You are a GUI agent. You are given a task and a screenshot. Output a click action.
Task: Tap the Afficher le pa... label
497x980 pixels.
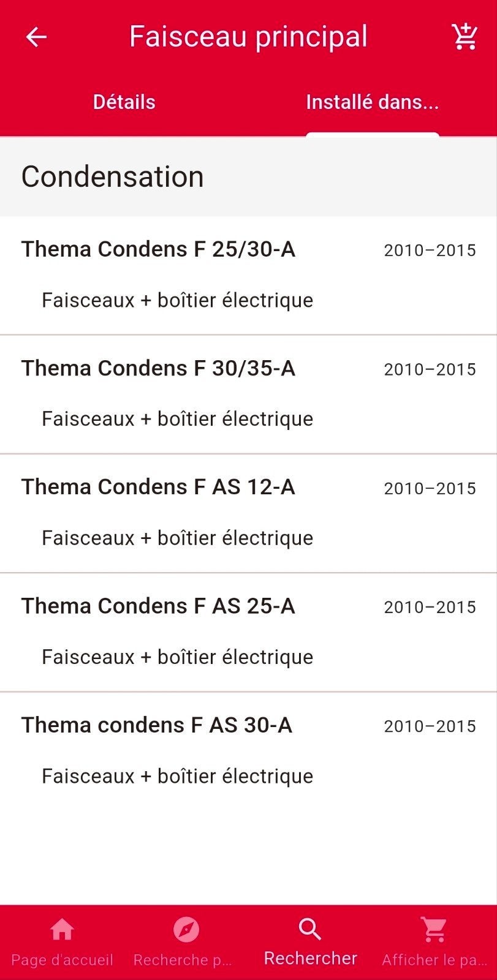tap(434, 960)
